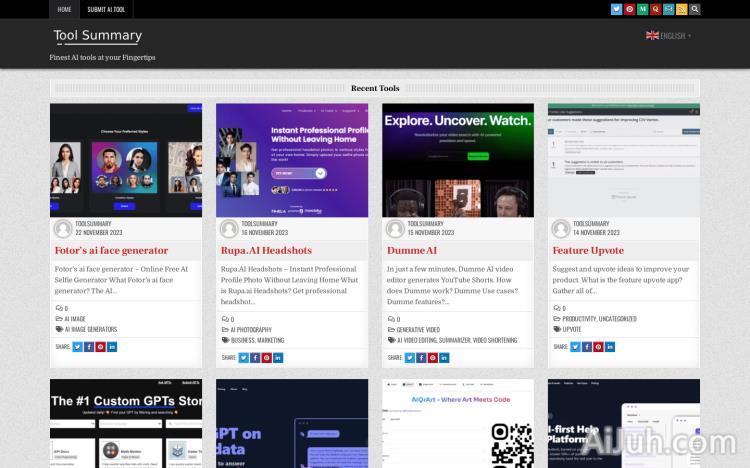Click the yellow RSS feed icon

[682, 9]
